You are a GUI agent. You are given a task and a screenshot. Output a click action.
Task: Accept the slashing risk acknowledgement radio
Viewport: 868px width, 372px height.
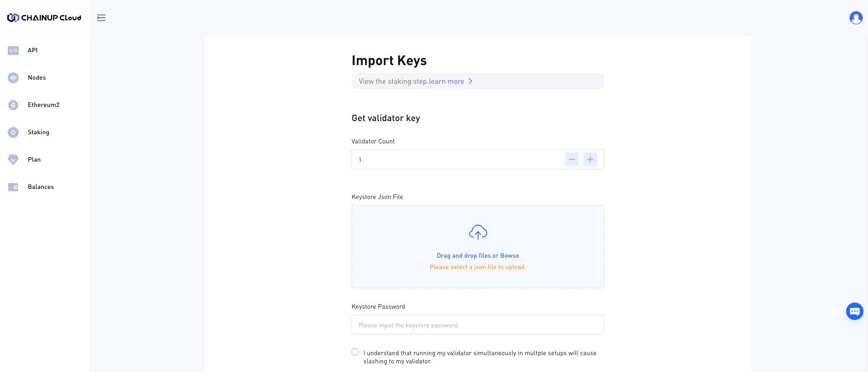tap(355, 352)
